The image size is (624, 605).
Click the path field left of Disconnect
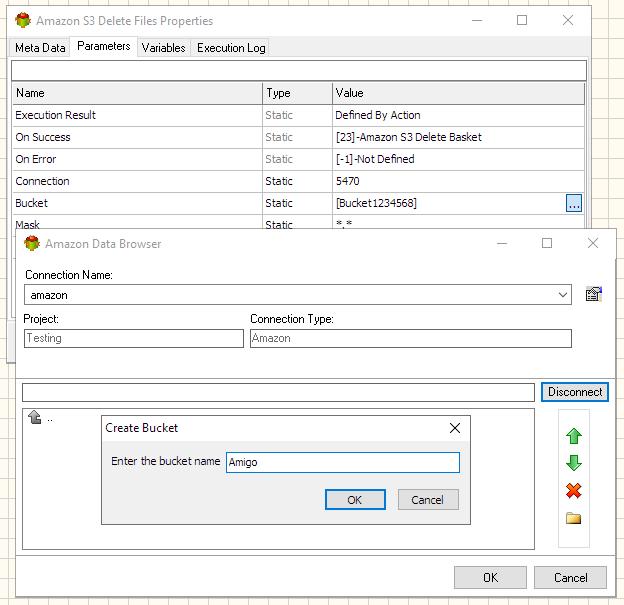click(x=278, y=392)
